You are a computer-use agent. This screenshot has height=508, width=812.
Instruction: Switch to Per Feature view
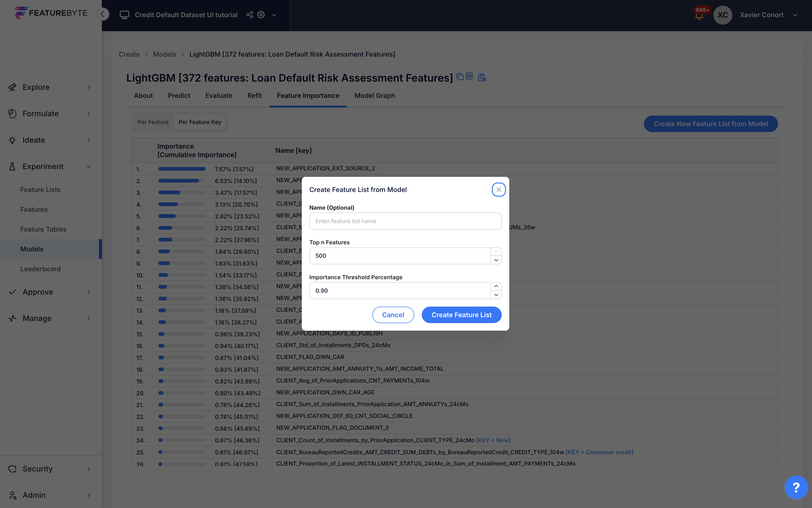pos(153,122)
